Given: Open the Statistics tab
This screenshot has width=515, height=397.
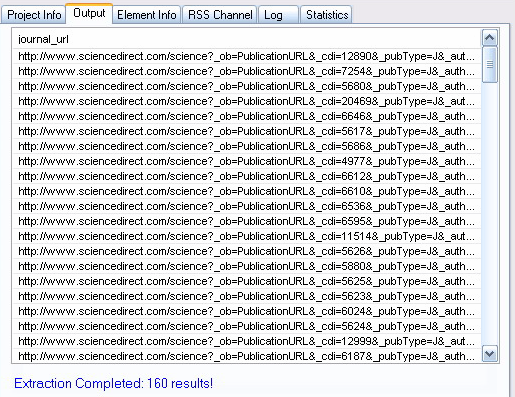Looking at the screenshot, I should pos(326,15).
